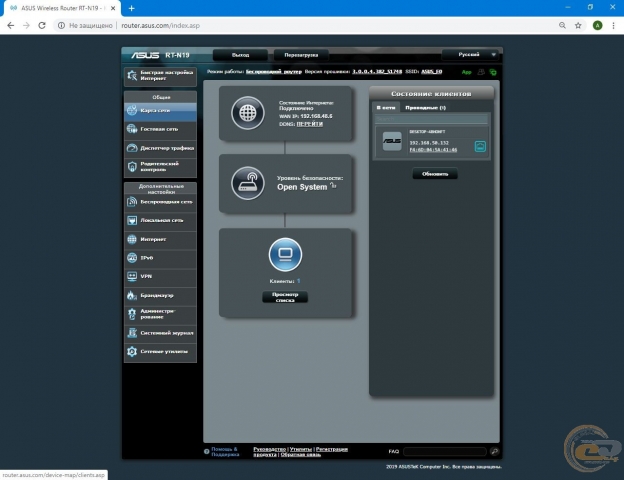Click client IP address 192.168.50.132

pos(429,143)
